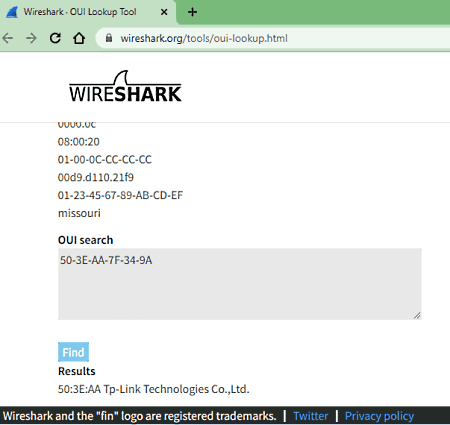
Task: Grab the text area resize handle
Action: [x=417, y=315]
